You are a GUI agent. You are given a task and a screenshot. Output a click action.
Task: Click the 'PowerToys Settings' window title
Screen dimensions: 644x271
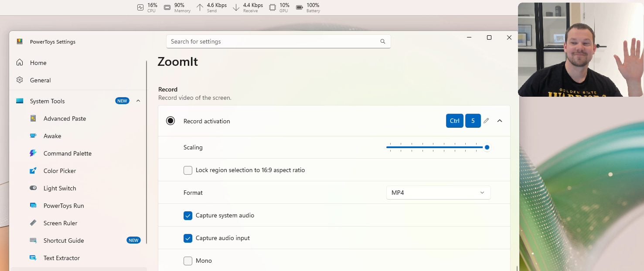[53, 42]
